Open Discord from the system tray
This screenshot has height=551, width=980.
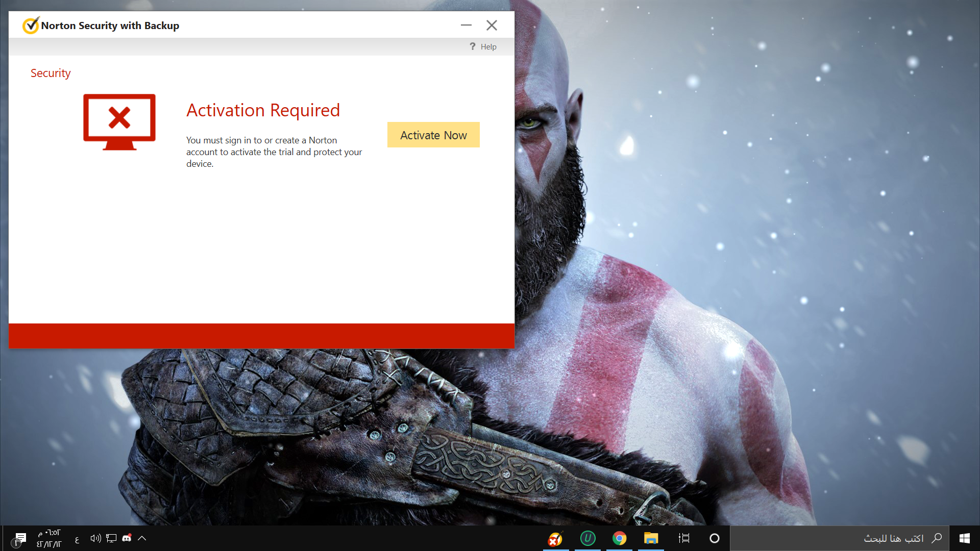click(x=127, y=538)
